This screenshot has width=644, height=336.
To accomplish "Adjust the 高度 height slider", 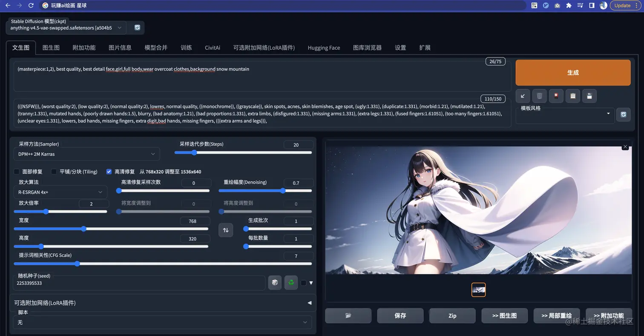I will [x=111, y=246].
